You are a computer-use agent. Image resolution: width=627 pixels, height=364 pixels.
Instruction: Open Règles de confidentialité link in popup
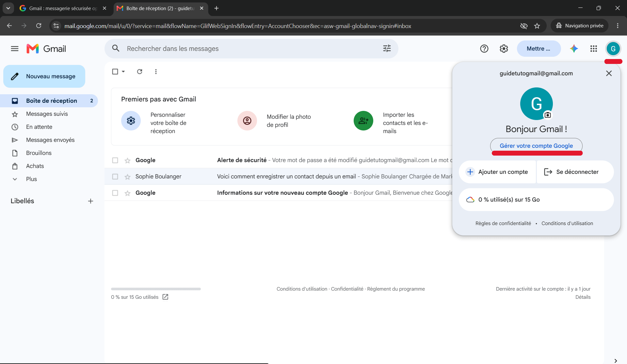[503, 223]
